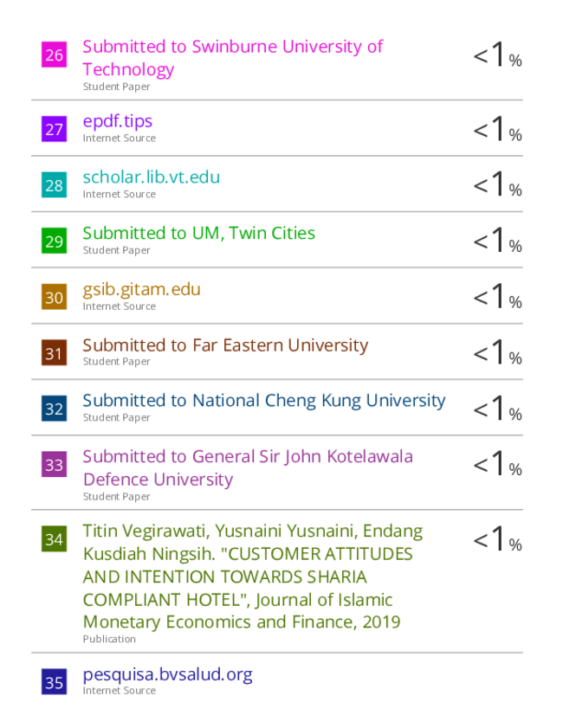This screenshot has width=563, height=728.
Task: Click the teal source badge numbered 28
Action: pos(54,184)
